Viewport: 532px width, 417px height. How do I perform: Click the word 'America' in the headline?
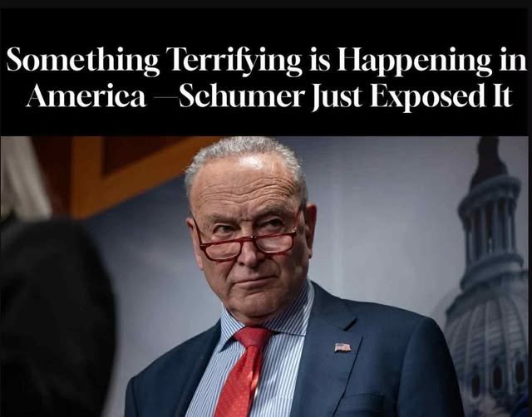(86, 96)
